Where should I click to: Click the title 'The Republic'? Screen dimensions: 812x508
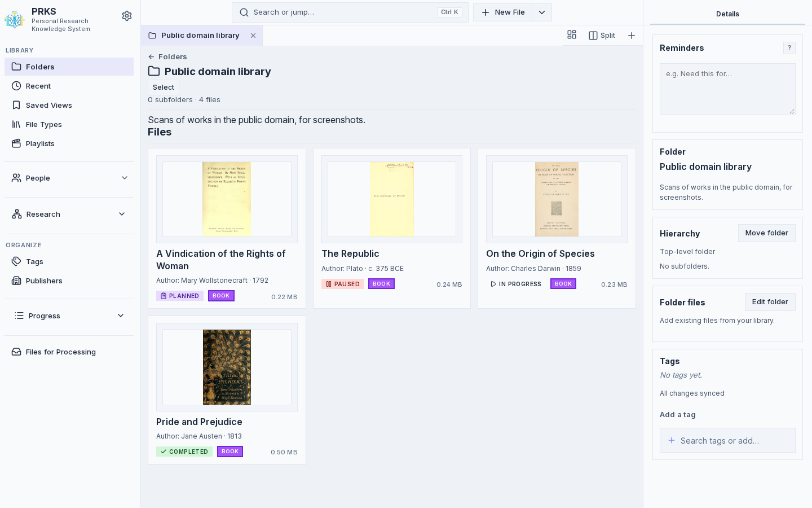click(350, 254)
